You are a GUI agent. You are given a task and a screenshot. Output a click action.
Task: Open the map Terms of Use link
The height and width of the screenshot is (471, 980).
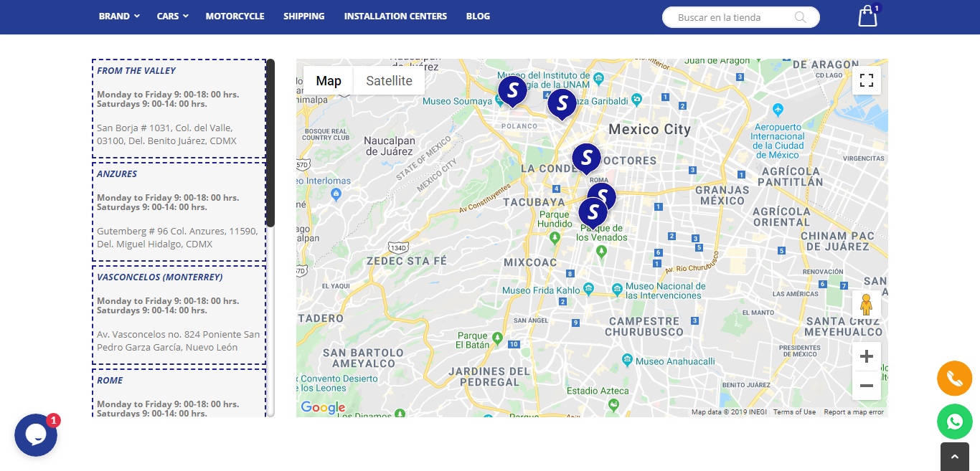tap(794, 412)
